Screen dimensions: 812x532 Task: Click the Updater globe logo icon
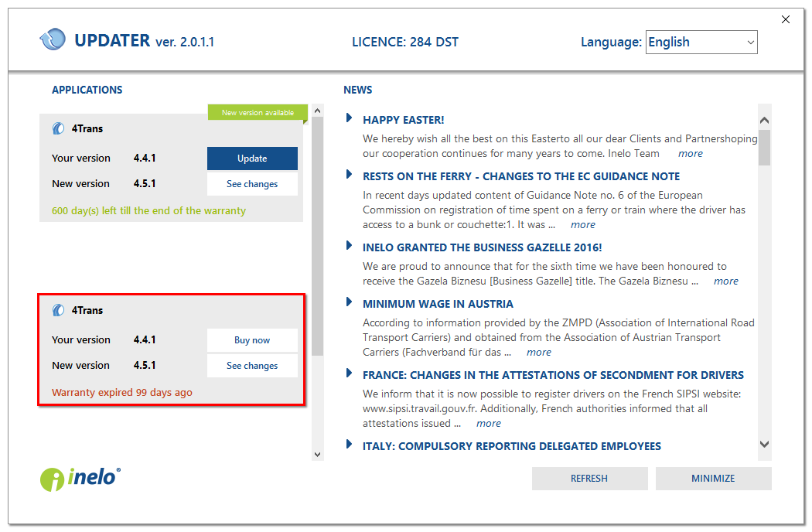pos(53,39)
